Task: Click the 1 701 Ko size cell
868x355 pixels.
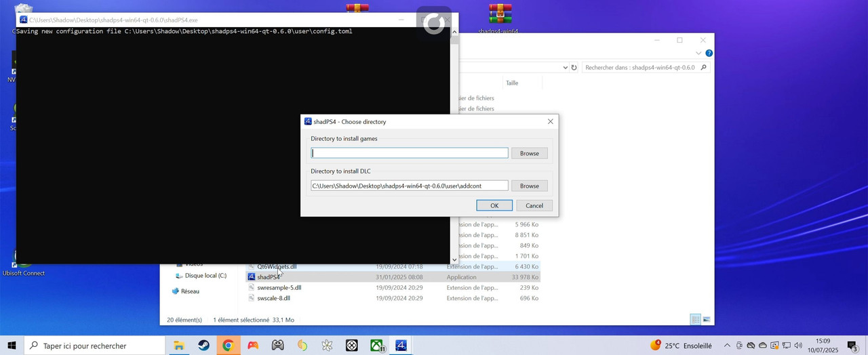Action: tap(527, 256)
